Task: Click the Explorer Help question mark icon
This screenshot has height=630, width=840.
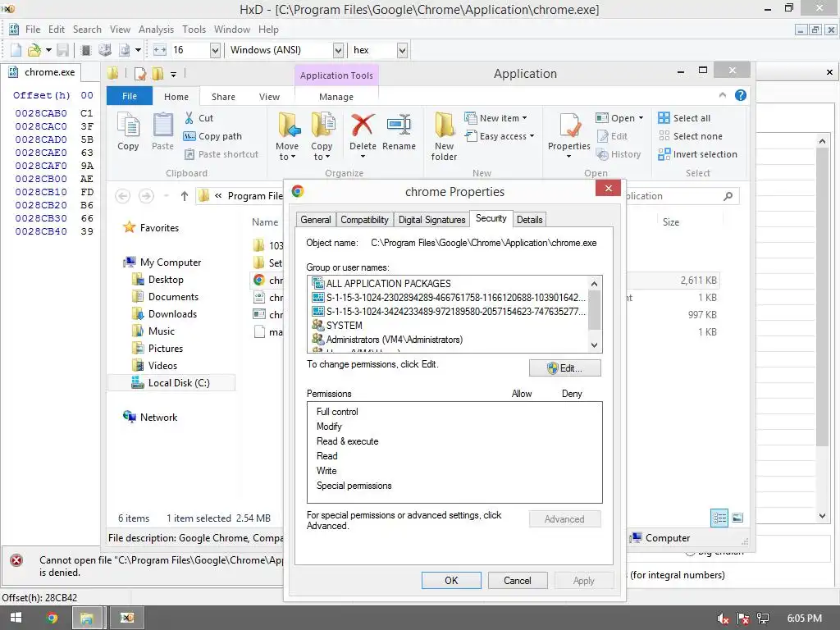Action: coord(741,95)
